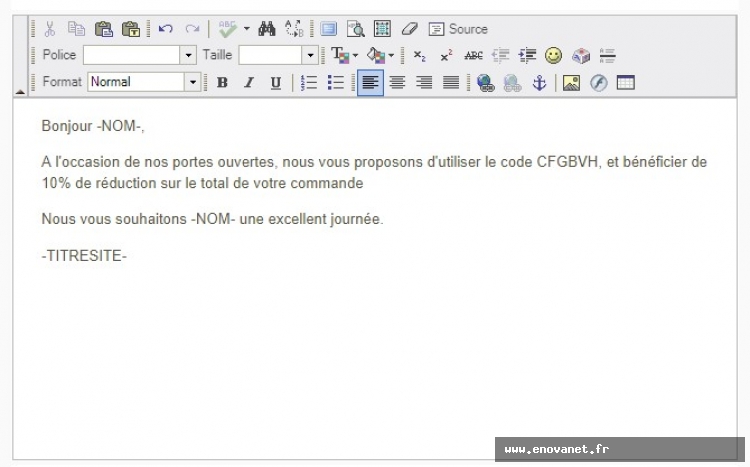750x467 pixels.
Task: Click the Select All icon
Action: pos(382,29)
